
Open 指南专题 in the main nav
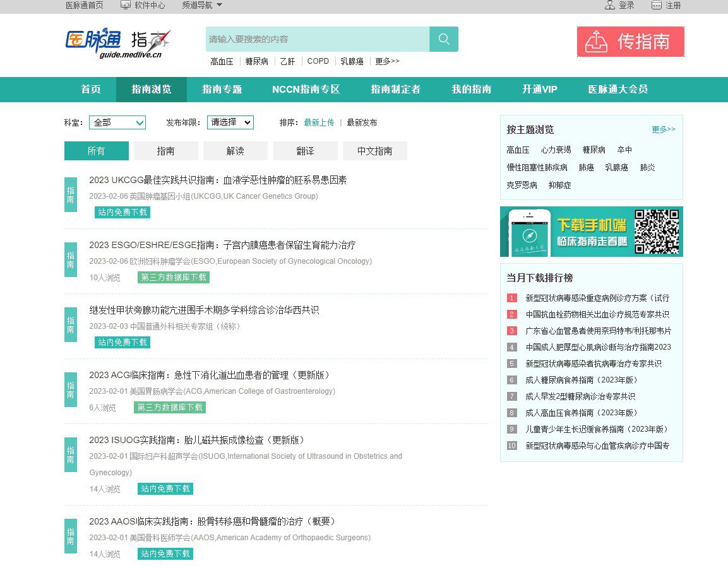click(x=222, y=89)
